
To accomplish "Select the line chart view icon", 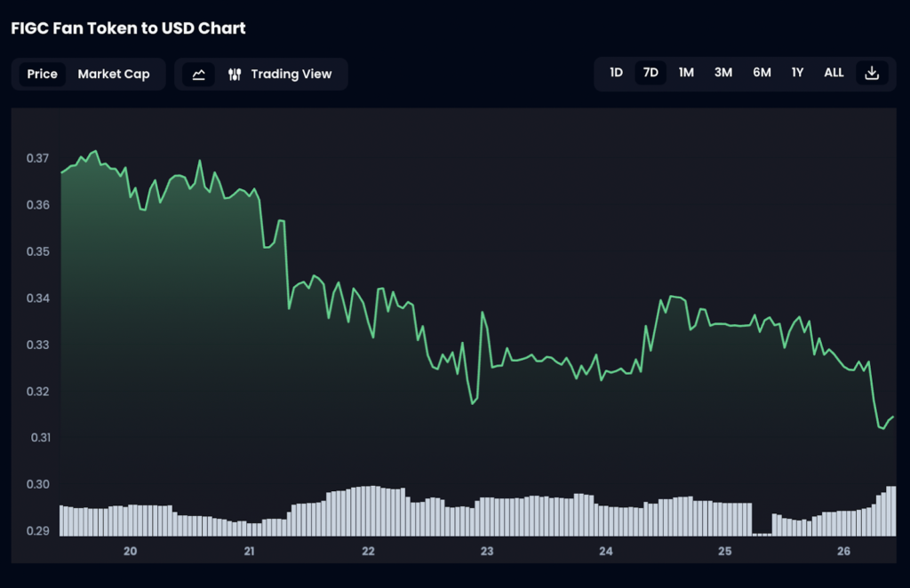I will coord(199,75).
